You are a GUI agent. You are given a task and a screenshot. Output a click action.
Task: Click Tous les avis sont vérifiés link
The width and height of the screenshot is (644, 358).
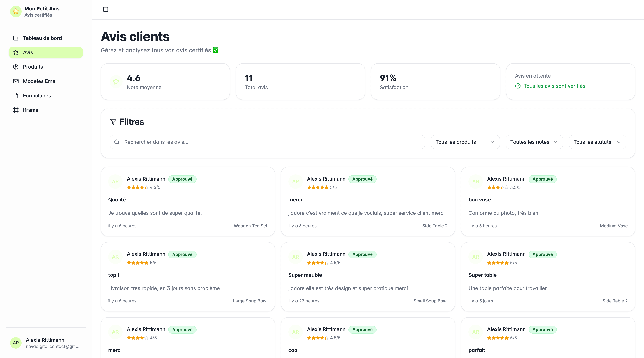pyautogui.click(x=554, y=86)
